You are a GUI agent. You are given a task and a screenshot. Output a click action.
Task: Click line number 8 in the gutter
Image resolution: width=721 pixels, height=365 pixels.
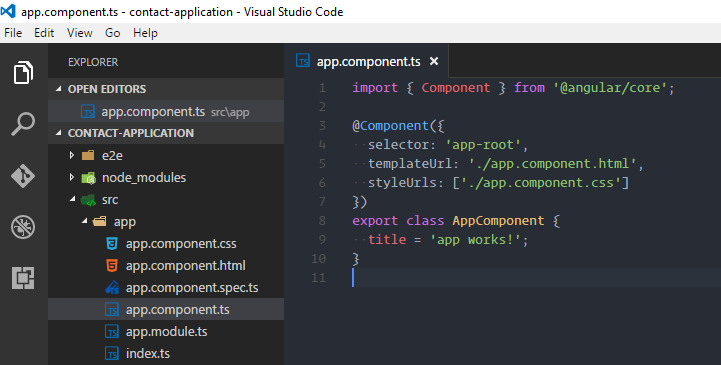point(322,221)
